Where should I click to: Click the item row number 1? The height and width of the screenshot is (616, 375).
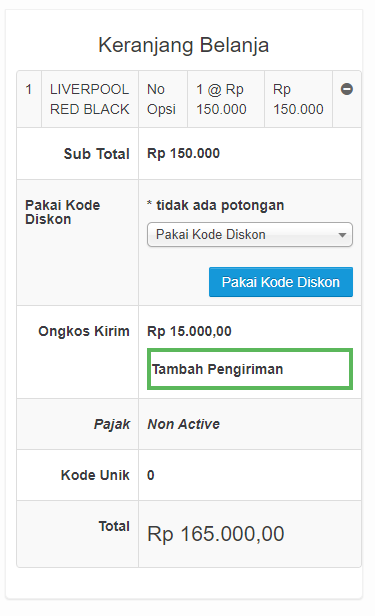[x=29, y=89]
